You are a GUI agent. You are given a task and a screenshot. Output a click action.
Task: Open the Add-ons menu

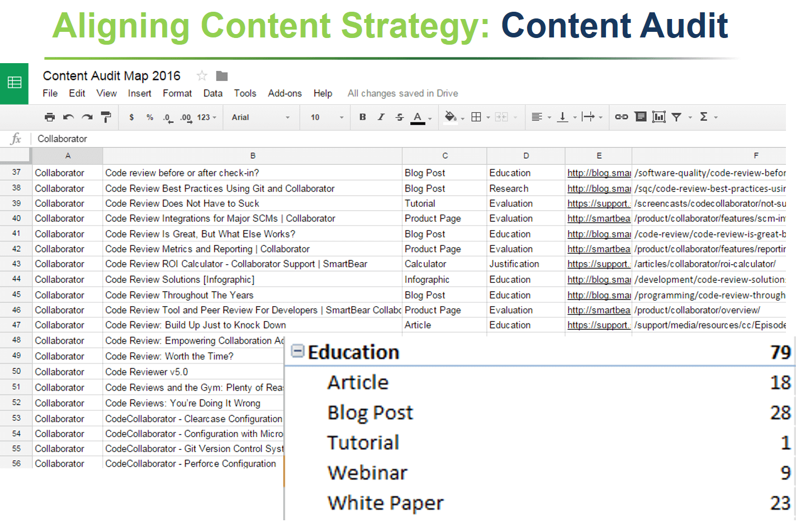coord(285,93)
